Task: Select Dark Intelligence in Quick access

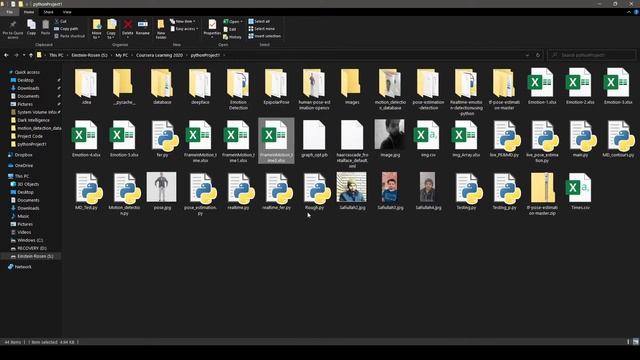Action: 33,120
